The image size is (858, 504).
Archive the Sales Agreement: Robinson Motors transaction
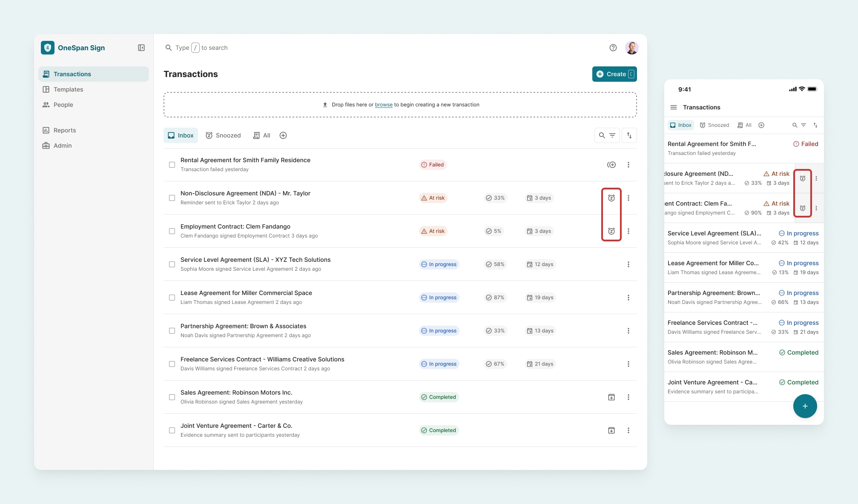[611, 397]
